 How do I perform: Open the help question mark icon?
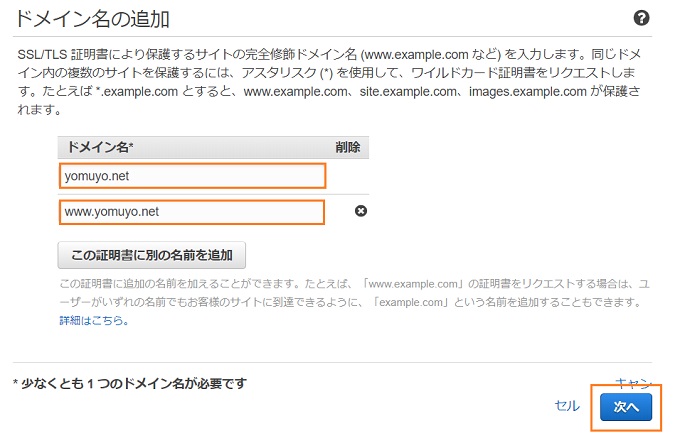coord(641,18)
